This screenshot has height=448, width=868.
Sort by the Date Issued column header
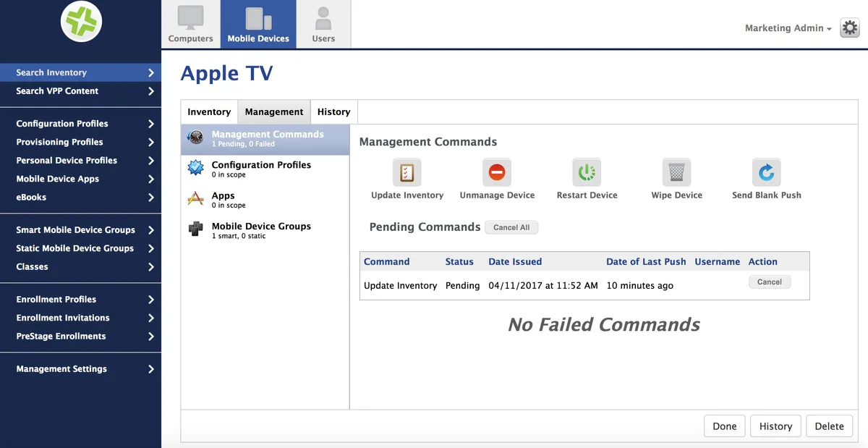(x=515, y=262)
